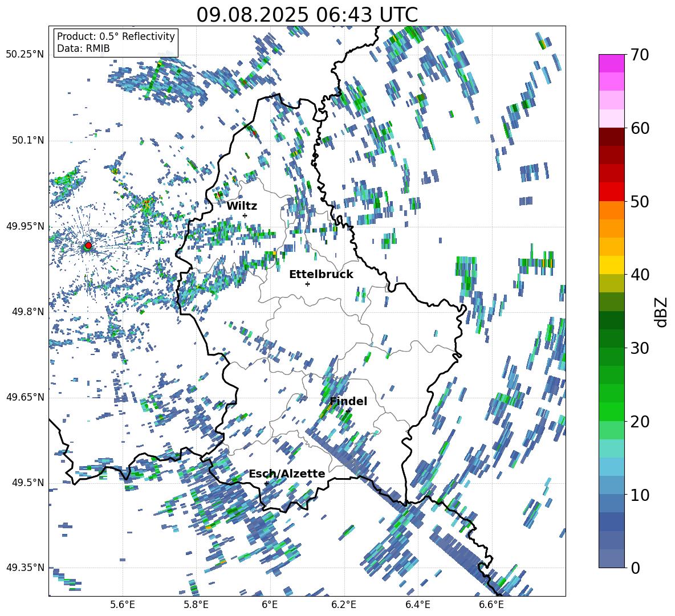Click the dBZ colorbar axis label
The height and width of the screenshot is (616, 675).
pyautogui.click(x=662, y=312)
